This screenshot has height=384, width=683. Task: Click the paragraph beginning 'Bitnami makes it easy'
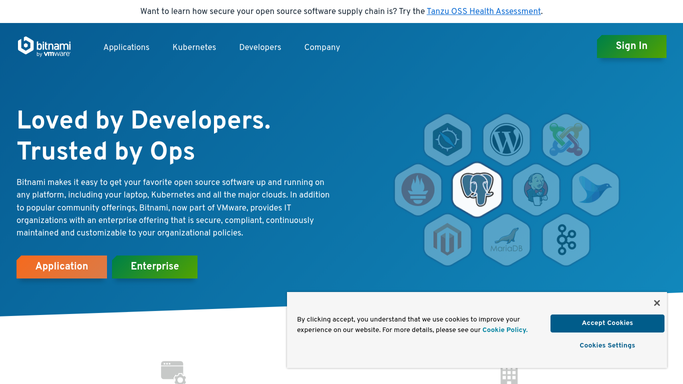point(173,208)
